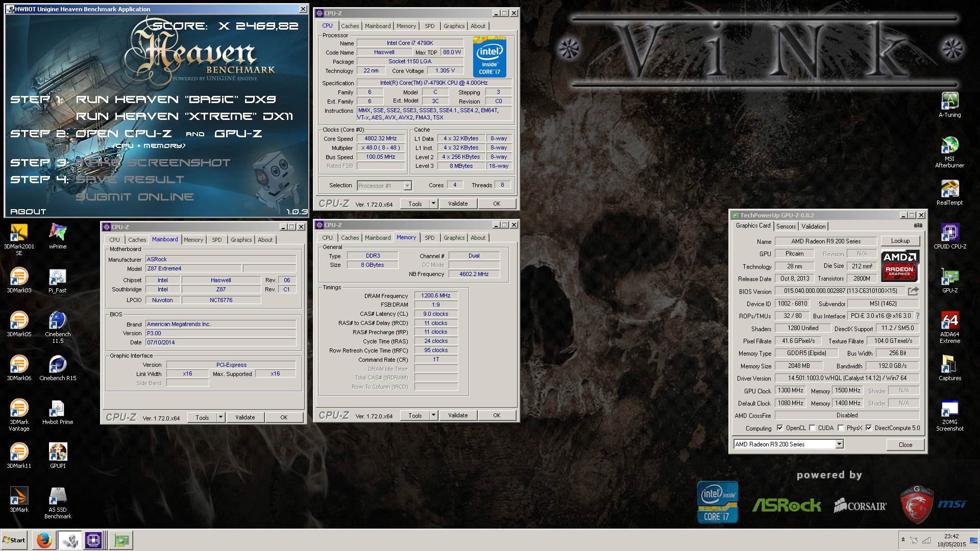Click GPU-Z screenshot camera icon
980x551 pixels.
918,226
